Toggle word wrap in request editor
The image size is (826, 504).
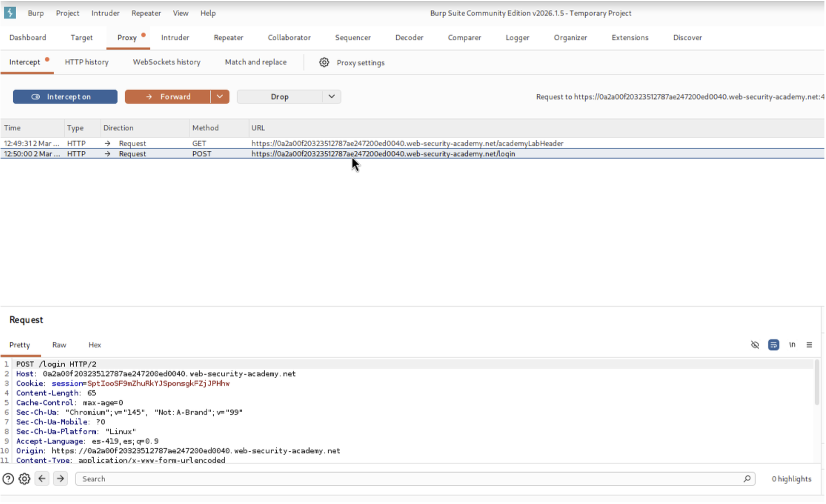tap(773, 345)
